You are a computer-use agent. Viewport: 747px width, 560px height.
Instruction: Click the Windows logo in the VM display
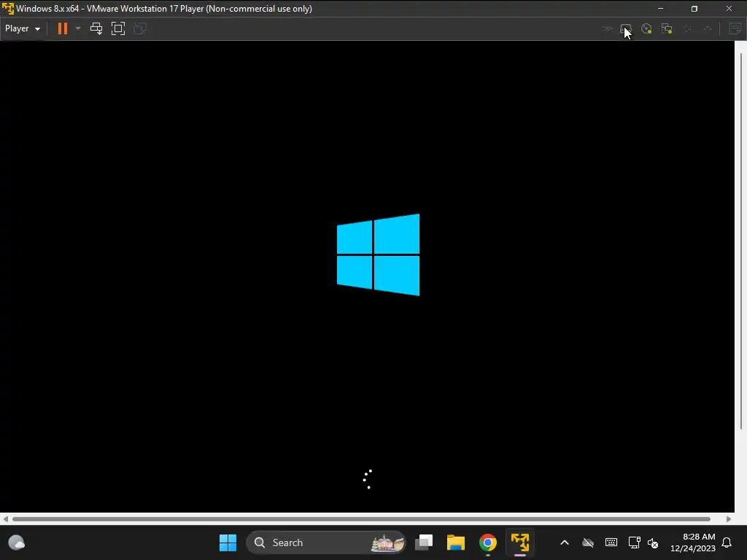(x=379, y=254)
